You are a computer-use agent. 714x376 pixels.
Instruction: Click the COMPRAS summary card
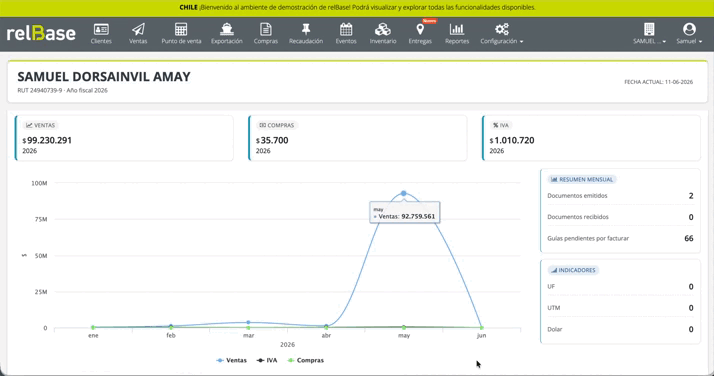pos(357,138)
